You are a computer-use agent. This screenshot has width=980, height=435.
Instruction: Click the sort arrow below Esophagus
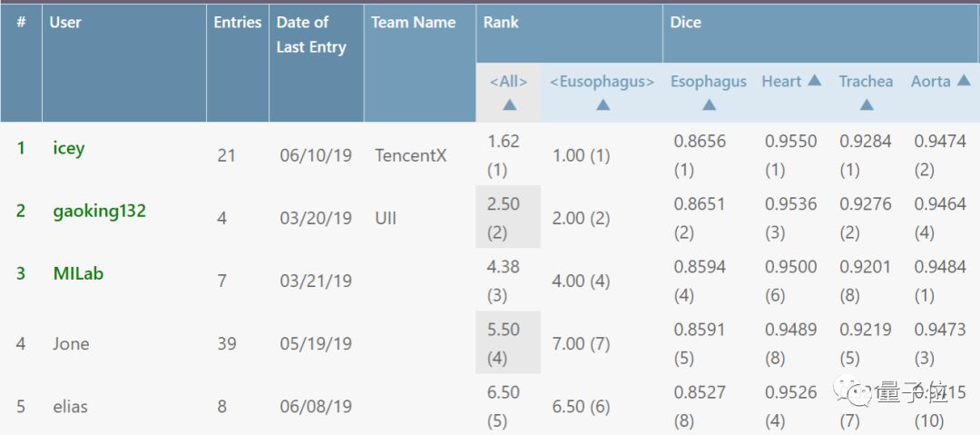[x=709, y=104]
